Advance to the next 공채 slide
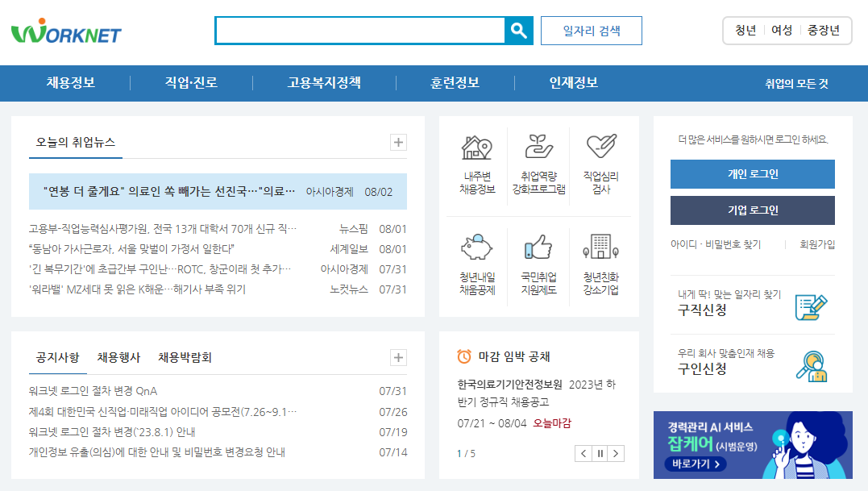 coord(617,453)
